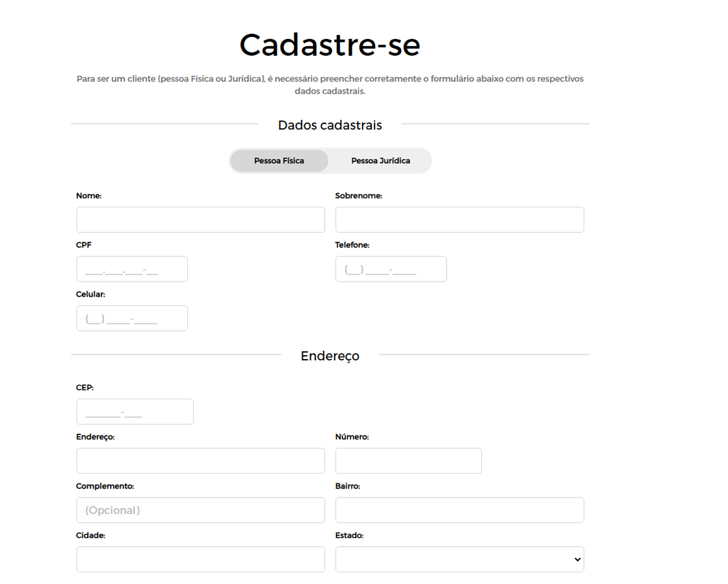
Task: Click the Número: label
Action: pos(352,437)
